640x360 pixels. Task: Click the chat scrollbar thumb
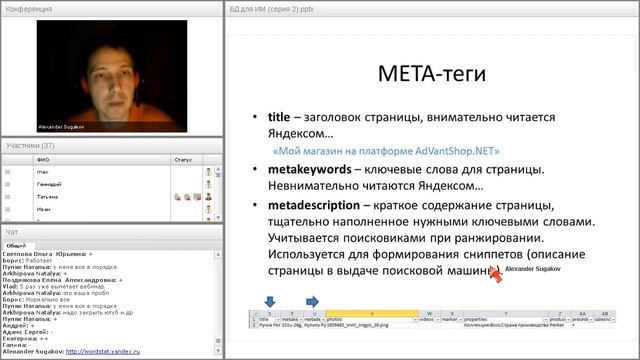tap(218, 341)
